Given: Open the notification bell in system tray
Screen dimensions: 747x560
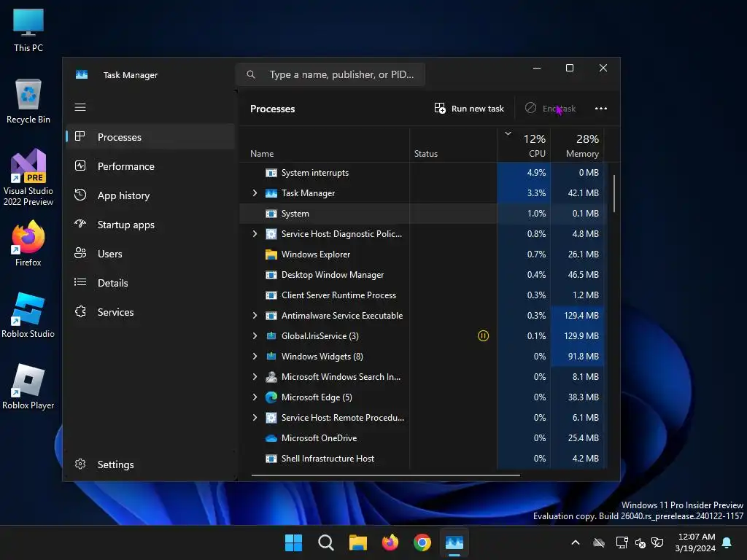Looking at the screenshot, I should pyautogui.click(x=727, y=542).
